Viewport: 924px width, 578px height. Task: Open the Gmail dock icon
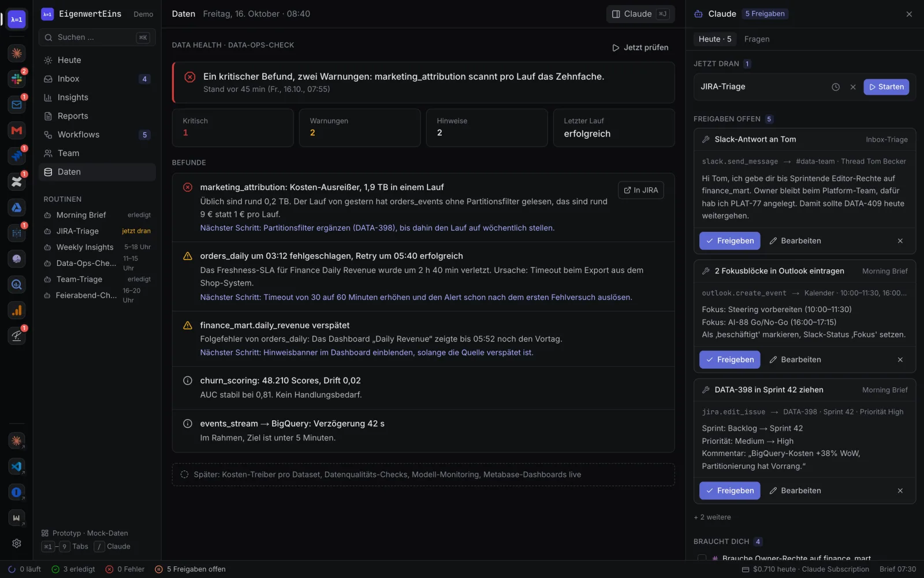coord(17,130)
